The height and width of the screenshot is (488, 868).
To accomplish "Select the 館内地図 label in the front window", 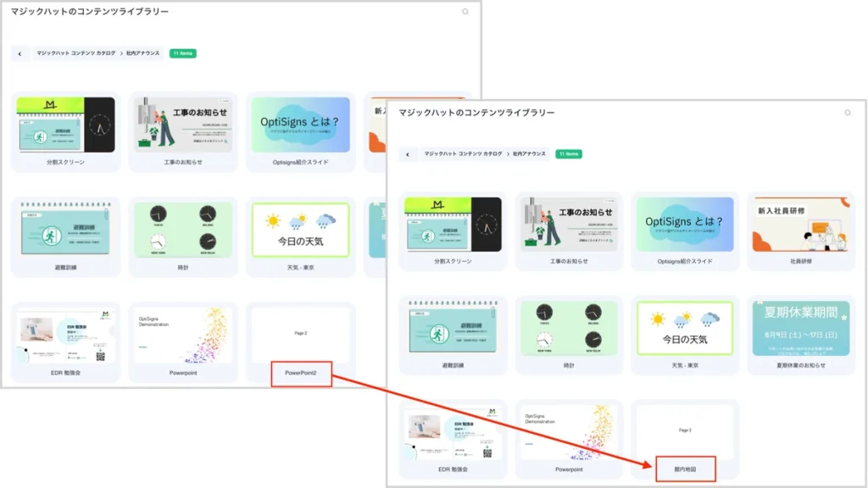I will [685, 469].
